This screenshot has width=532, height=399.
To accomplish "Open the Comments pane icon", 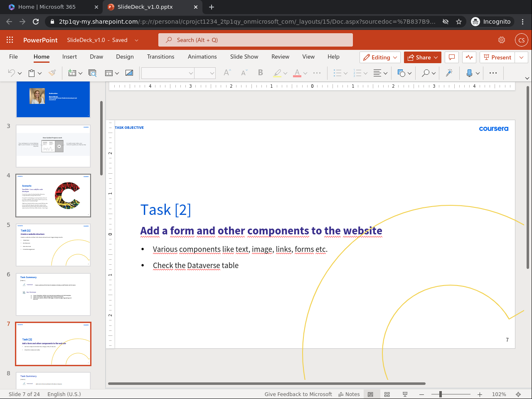I will [x=452, y=57].
